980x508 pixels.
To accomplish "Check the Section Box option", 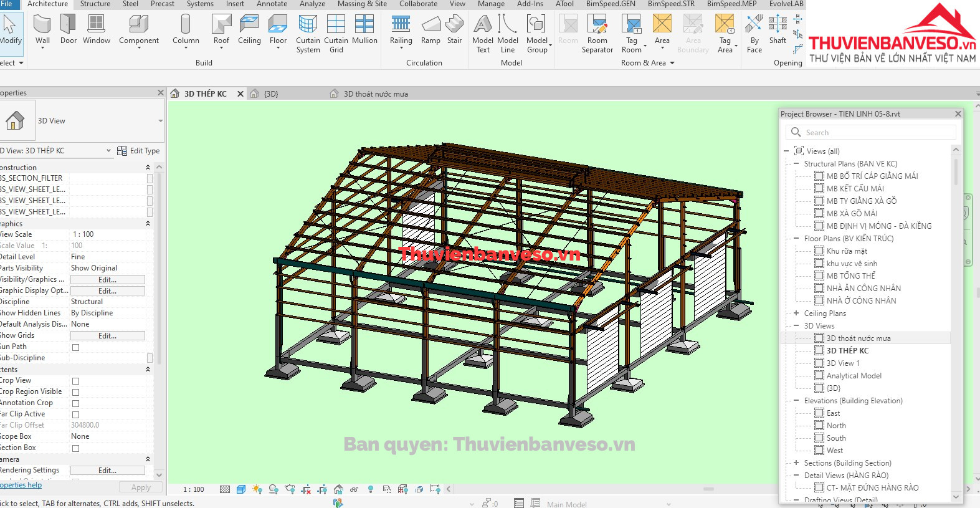I will point(75,448).
